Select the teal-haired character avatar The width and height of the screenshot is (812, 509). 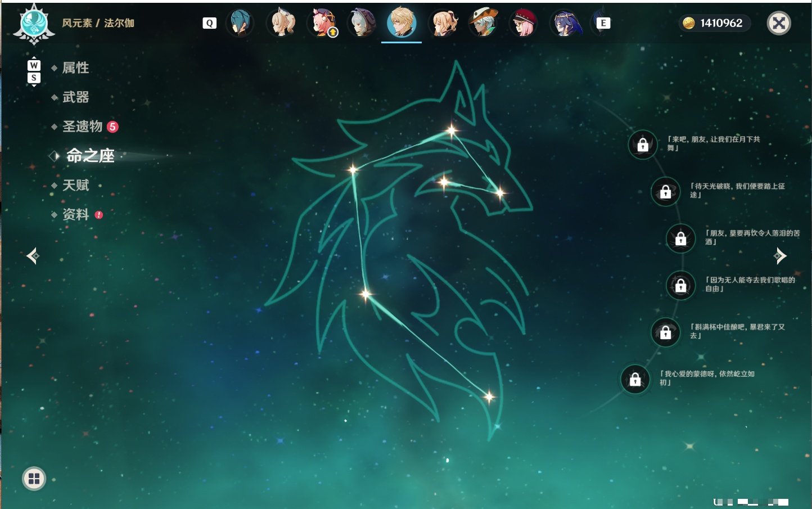(240, 23)
